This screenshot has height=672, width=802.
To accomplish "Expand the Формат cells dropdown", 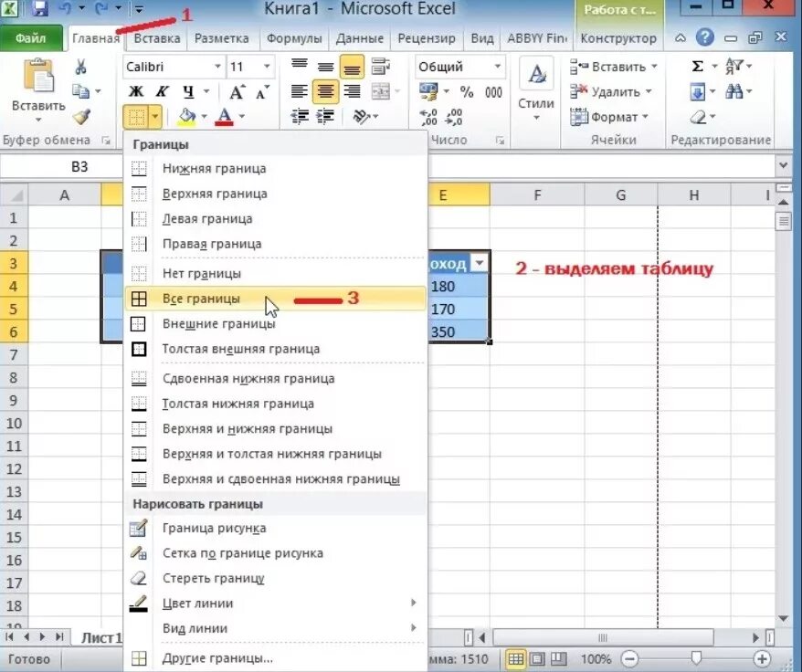I will 645,117.
